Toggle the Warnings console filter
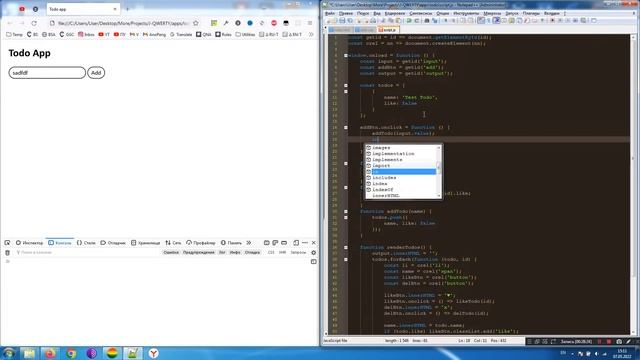The width and height of the screenshot is (640, 360). click(x=198, y=253)
